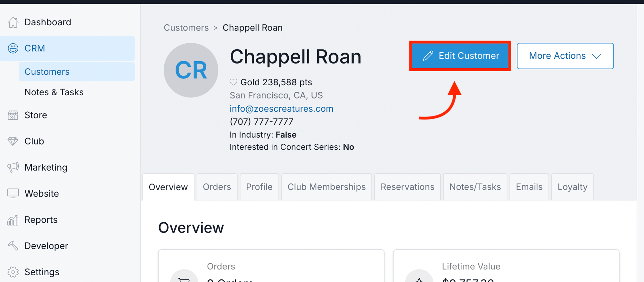Open the info@zoescreatures.com email link

(281, 108)
